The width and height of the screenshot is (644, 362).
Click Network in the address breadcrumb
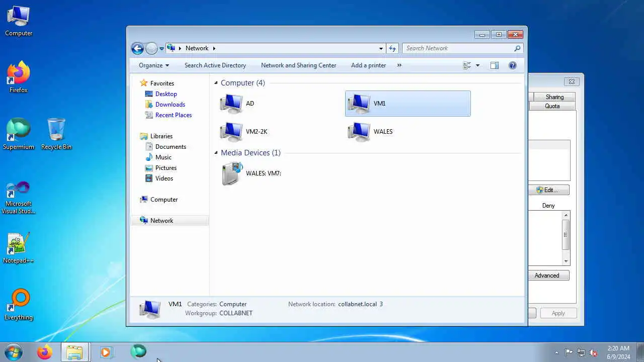click(x=197, y=48)
